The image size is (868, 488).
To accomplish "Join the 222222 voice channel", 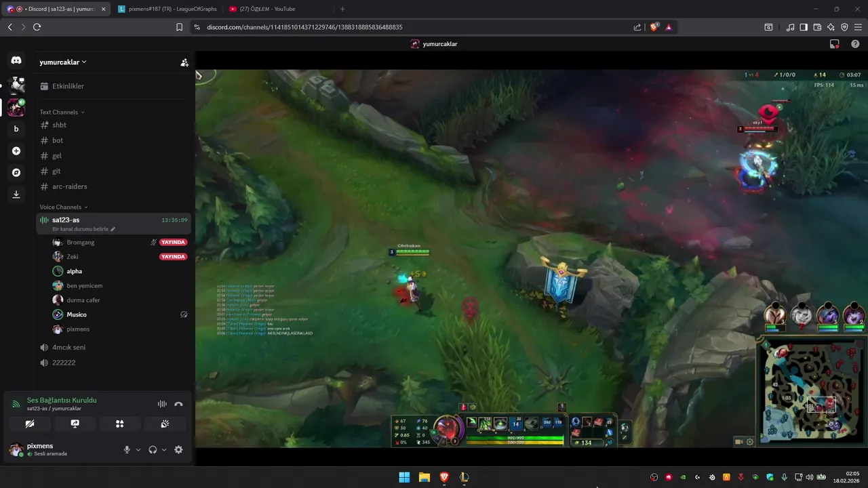I will click(113, 363).
